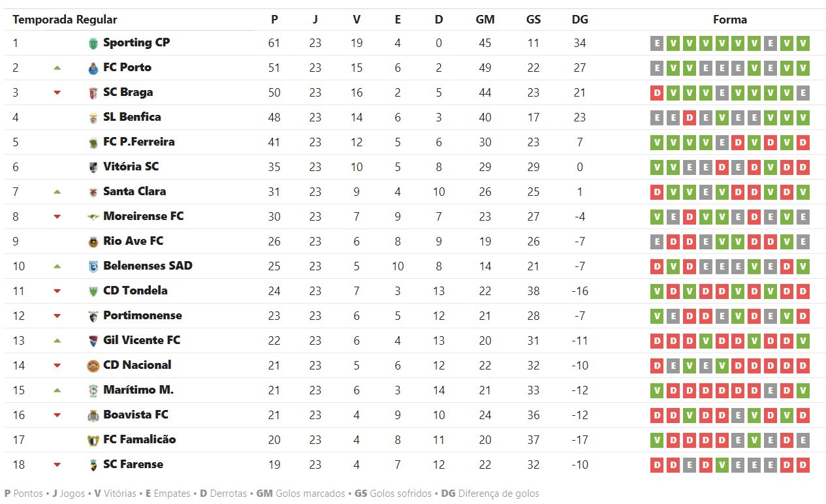Open the Gil Vicente FC team link
Image resolution: width=826 pixels, height=504 pixels.
142,341
